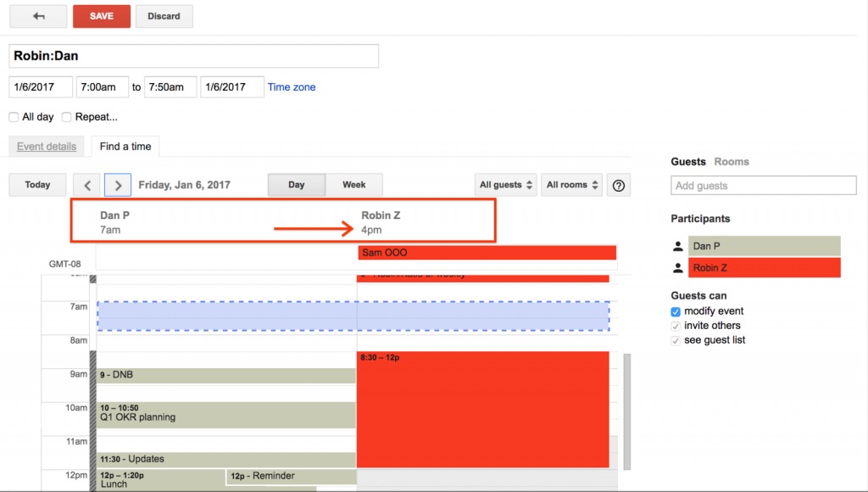Switch to the Rooms tab

coord(732,162)
